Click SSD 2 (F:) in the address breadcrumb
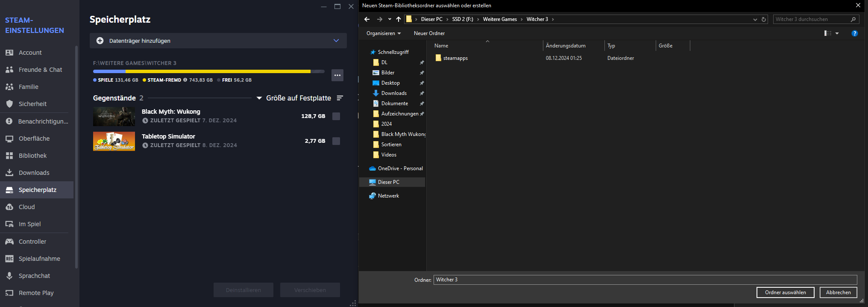Viewport: 868px width, 307px height. 463,19
